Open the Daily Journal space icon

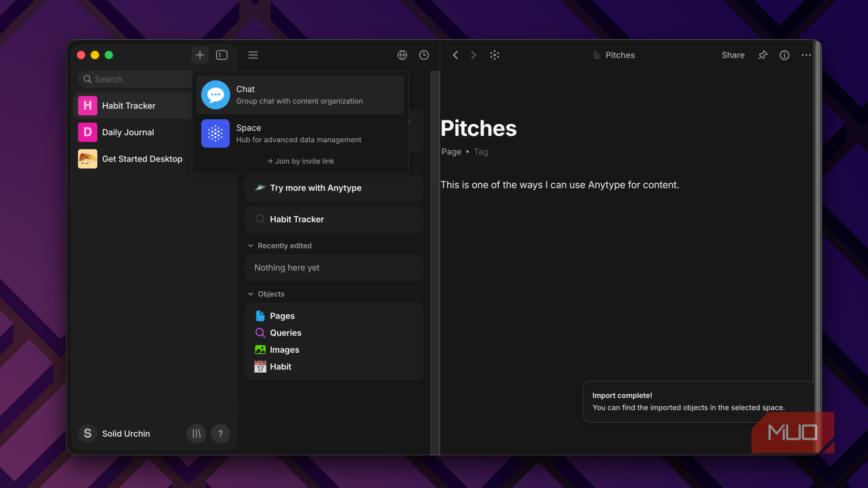pyautogui.click(x=87, y=132)
